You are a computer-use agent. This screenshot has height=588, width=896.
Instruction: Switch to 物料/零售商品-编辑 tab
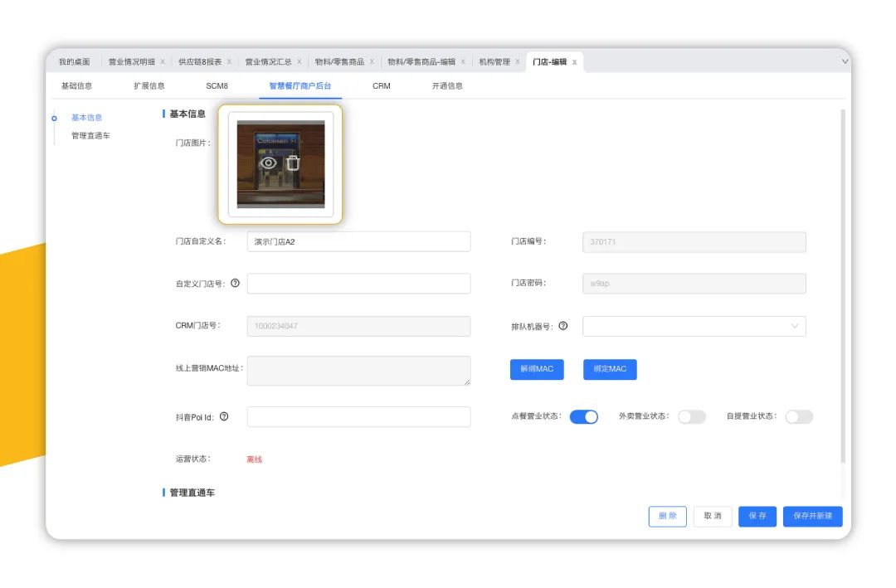(x=421, y=61)
